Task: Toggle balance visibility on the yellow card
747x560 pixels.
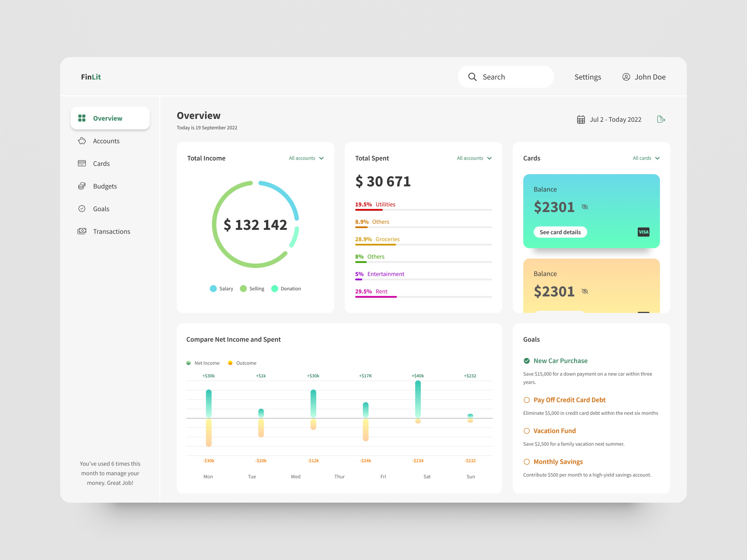Action: (x=585, y=291)
